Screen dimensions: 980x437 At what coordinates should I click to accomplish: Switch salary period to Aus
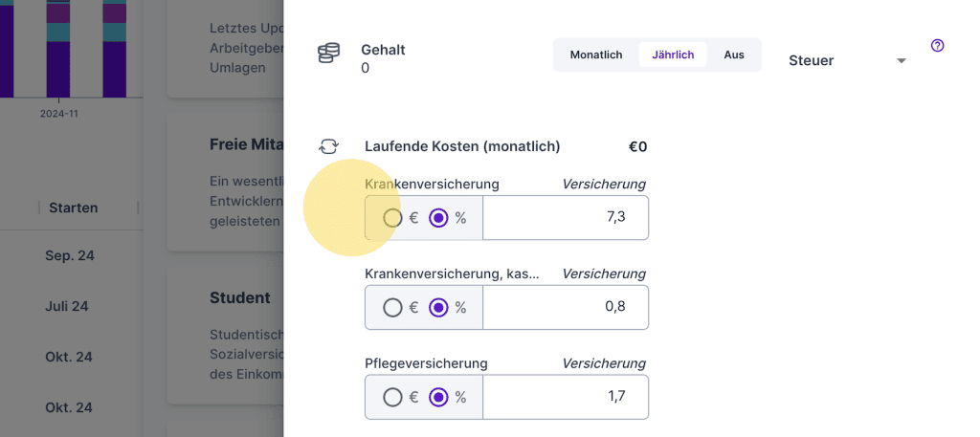pyautogui.click(x=734, y=55)
